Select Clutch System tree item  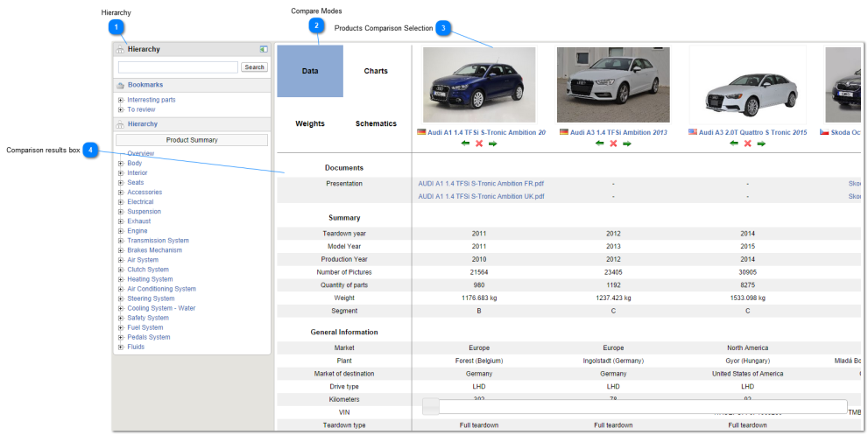pyautogui.click(x=148, y=270)
